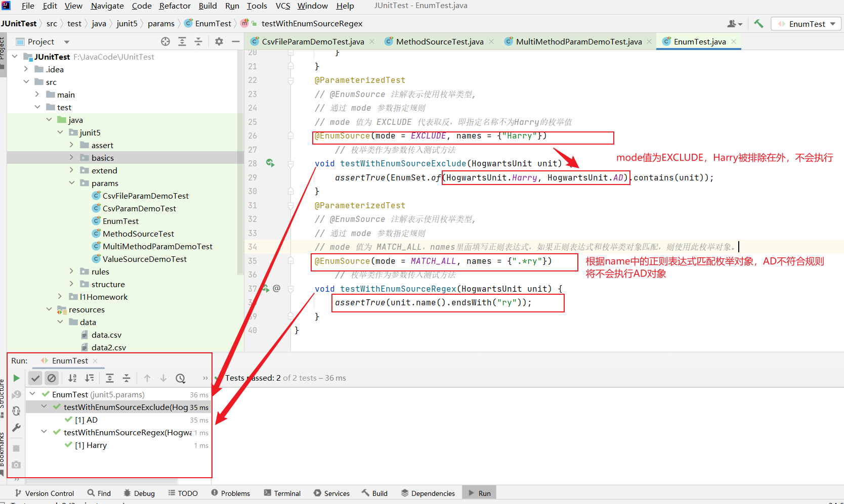This screenshot has width=844, height=504.
Task: Open the EnumTest run configuration dropdown
Action: [x=807, y=24]
